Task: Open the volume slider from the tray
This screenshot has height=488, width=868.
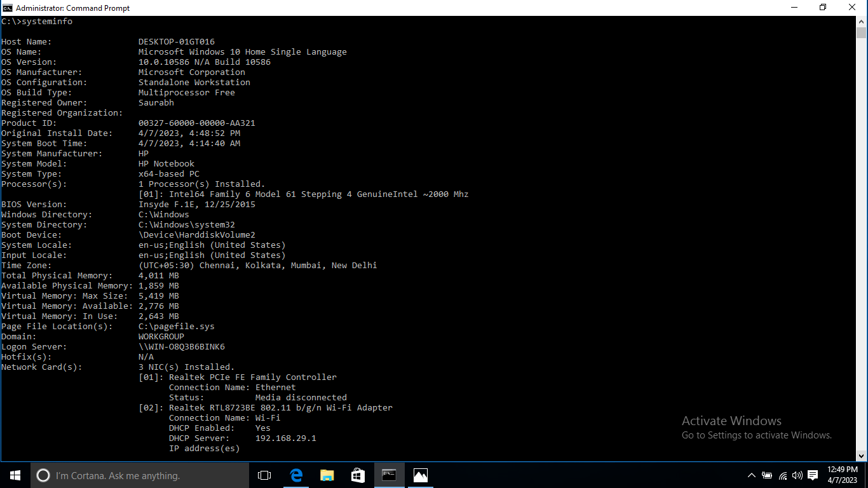Action: pos(796,475)
